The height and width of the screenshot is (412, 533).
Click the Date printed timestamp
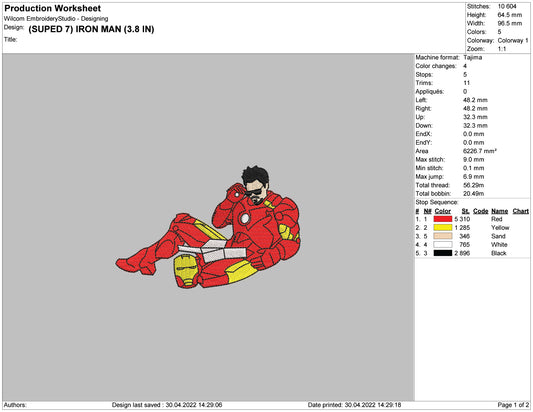coord(355,405)
